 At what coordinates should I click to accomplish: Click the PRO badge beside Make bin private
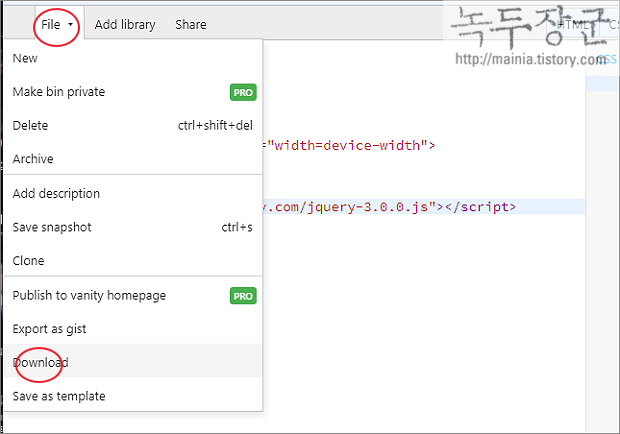[x=243, y=92]
